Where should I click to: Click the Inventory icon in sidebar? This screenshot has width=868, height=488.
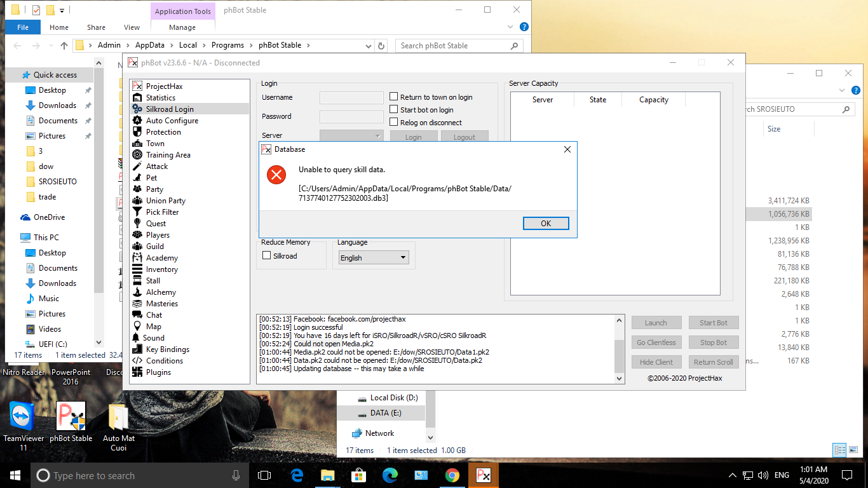[137, 269]
